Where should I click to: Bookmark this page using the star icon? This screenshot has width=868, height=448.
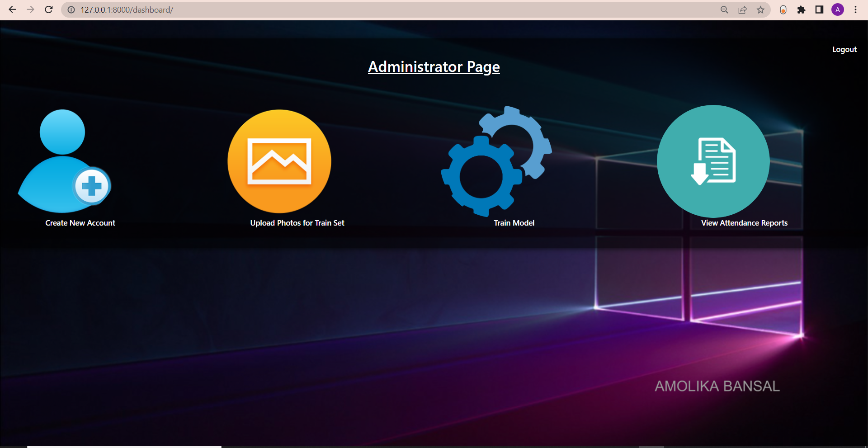(x=761, y=9)
